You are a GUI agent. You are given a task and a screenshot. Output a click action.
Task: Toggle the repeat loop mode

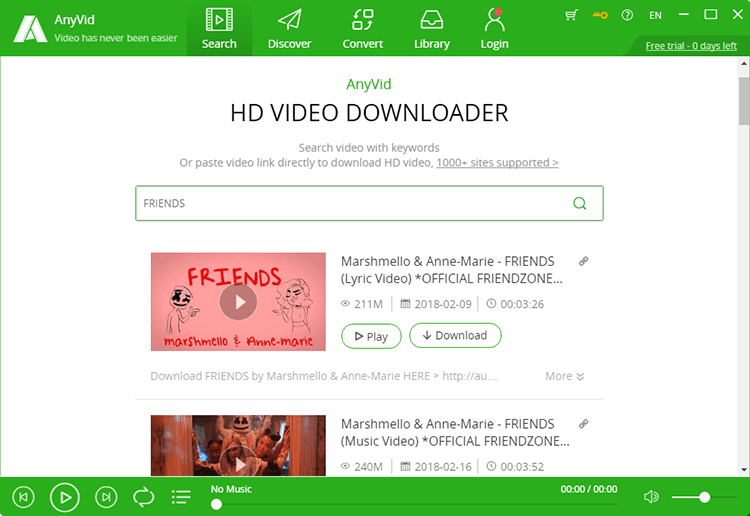pyautogui.click(x=143, y=497)
